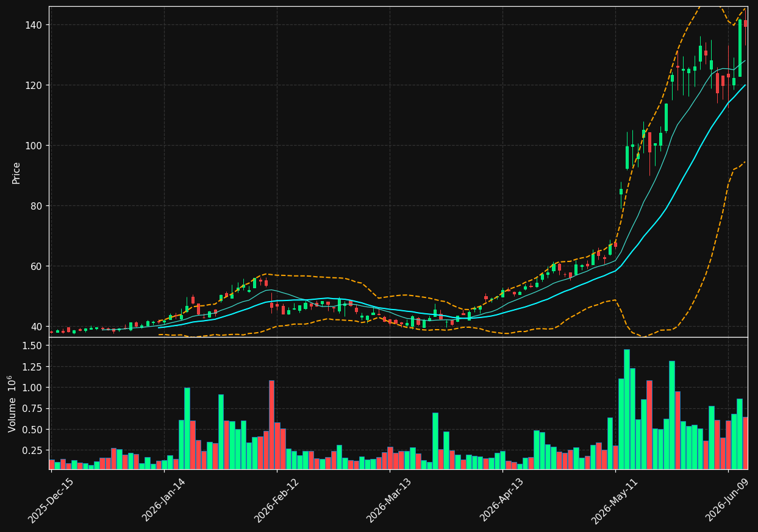Click the 120 price tick label
Screen dimensions: 758x532
(34, 85)
